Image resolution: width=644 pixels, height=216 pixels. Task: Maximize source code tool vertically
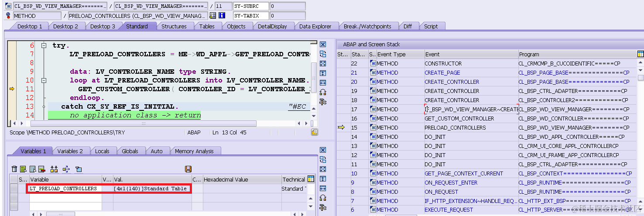point(323,73)
